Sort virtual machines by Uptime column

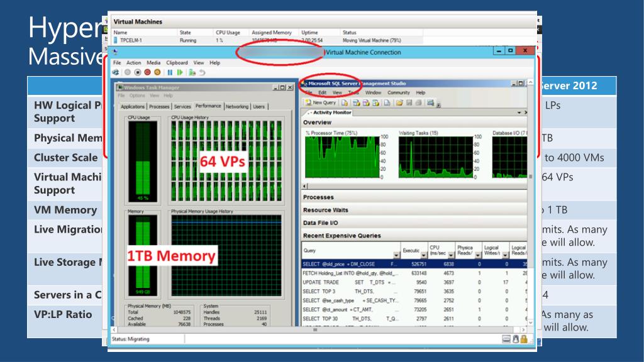point(309,33)
